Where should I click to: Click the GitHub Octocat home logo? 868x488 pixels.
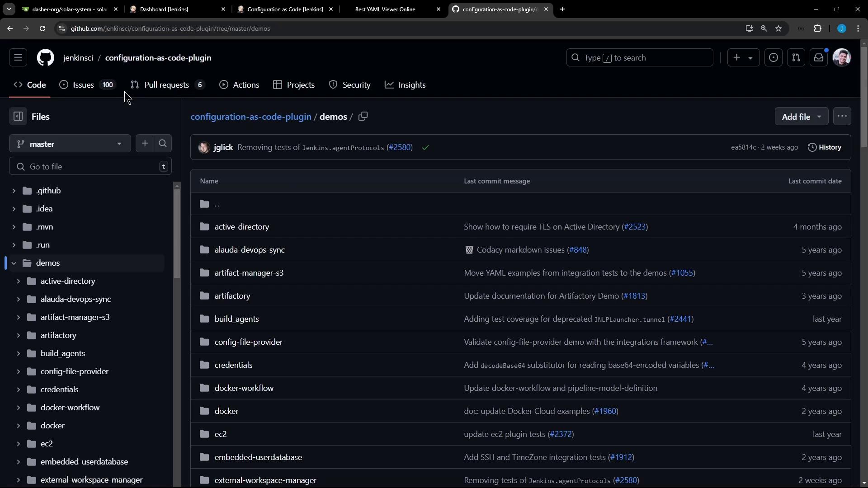(x=45, y=58)
